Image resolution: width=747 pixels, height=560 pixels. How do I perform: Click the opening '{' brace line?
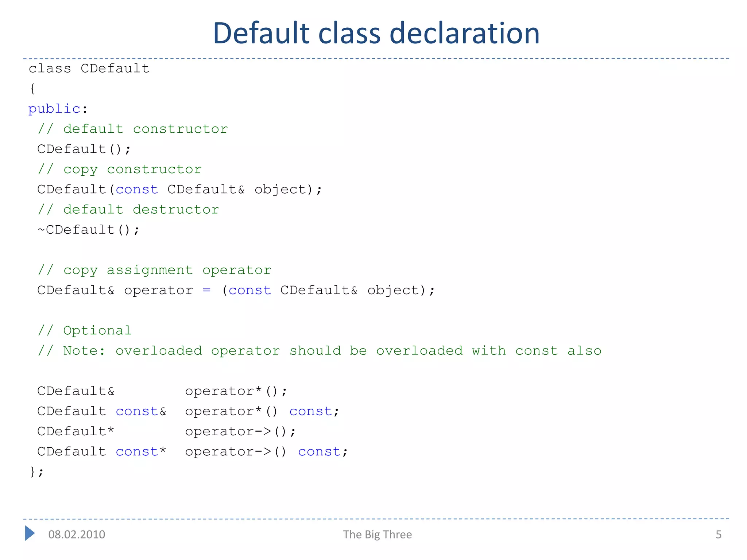pos(32,89)
